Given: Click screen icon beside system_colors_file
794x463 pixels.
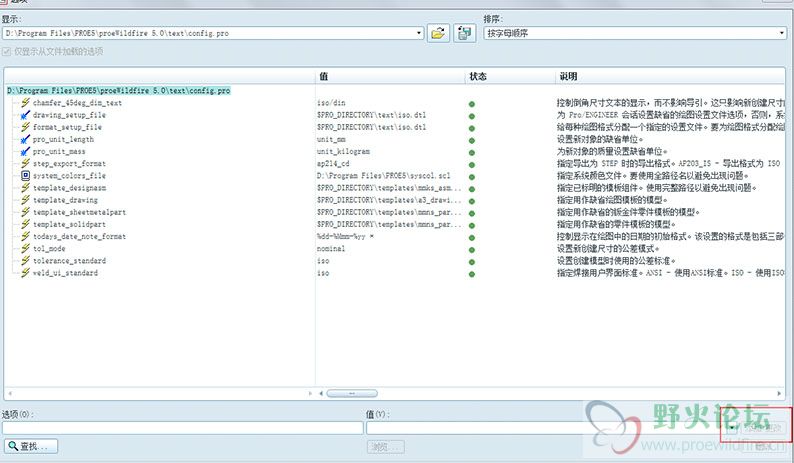Looking at the screenshot, I should click(x=25, y=176).
